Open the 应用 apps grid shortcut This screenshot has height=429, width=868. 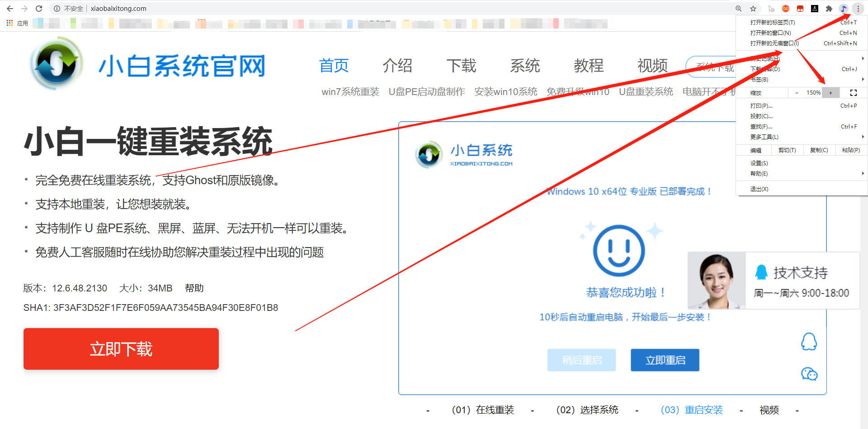pyautogui.click(x=17, y=23)
